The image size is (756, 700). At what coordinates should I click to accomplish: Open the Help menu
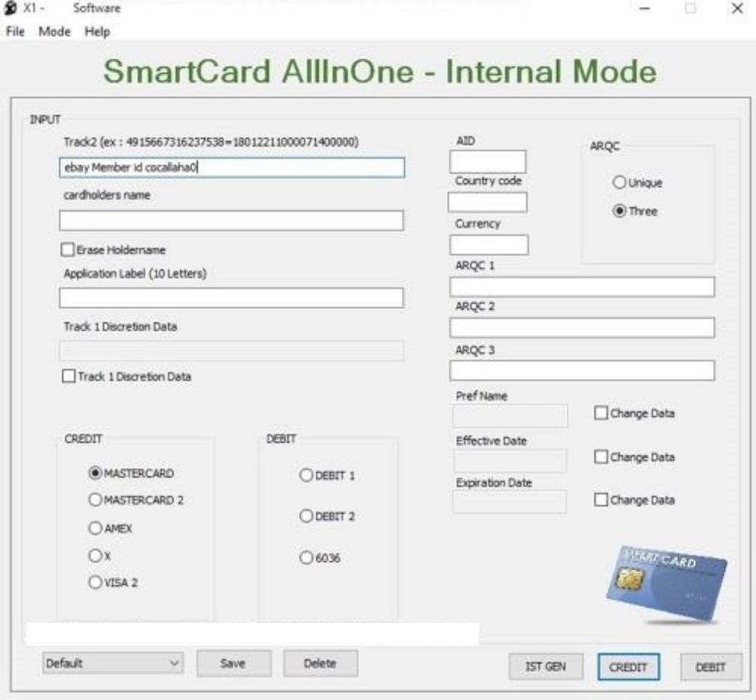[97, 32]
